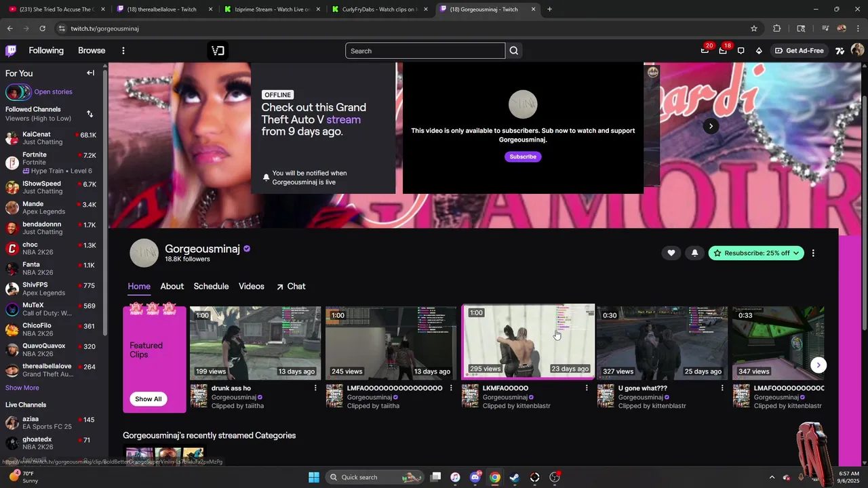Go to Following in top nav
The width and height of the screenshot is (868, 488).
(x=46, y=51)
